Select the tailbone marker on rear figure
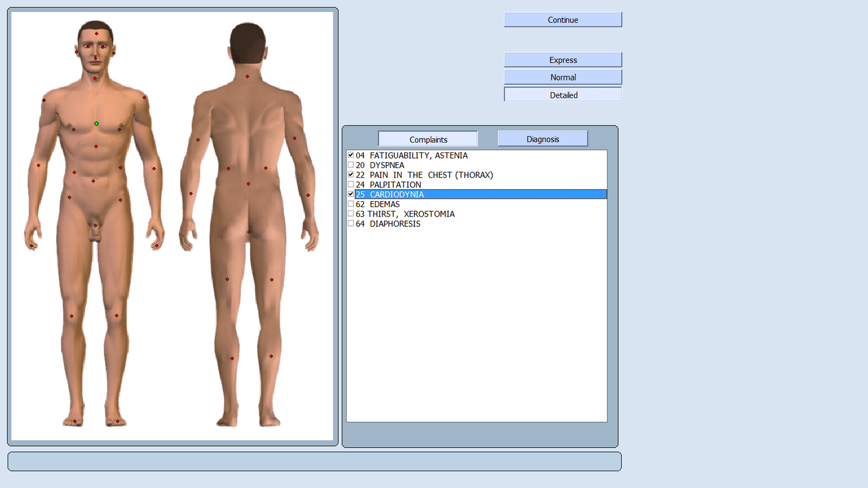 [249, 232]
